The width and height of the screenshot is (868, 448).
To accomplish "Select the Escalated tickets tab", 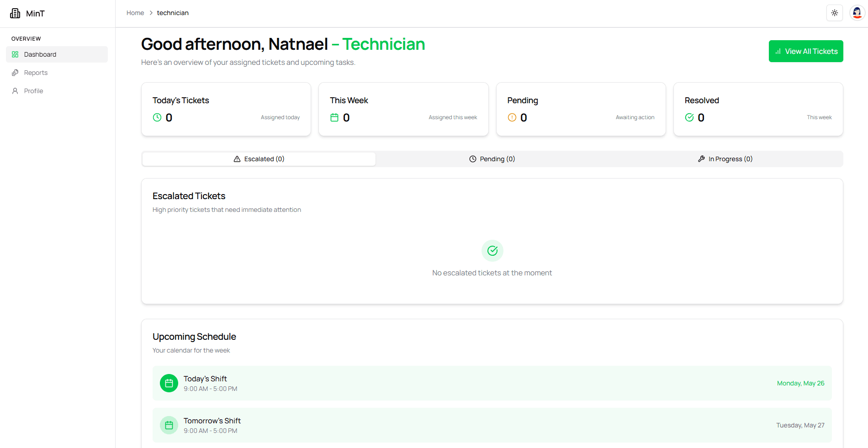I will (259, 158).
